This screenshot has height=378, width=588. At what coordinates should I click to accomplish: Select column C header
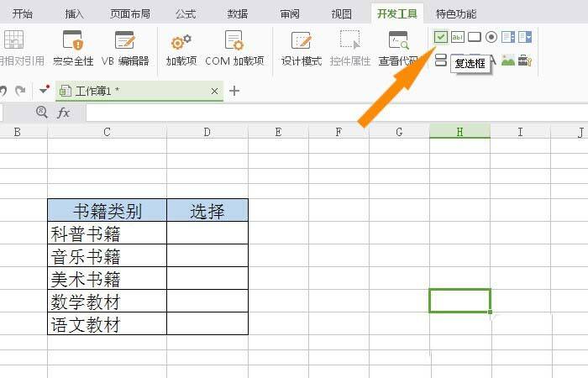107,132
